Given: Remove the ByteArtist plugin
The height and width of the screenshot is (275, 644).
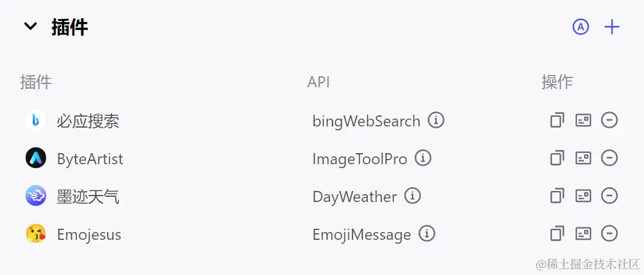Looking at the screenshot, I should 609,158.
